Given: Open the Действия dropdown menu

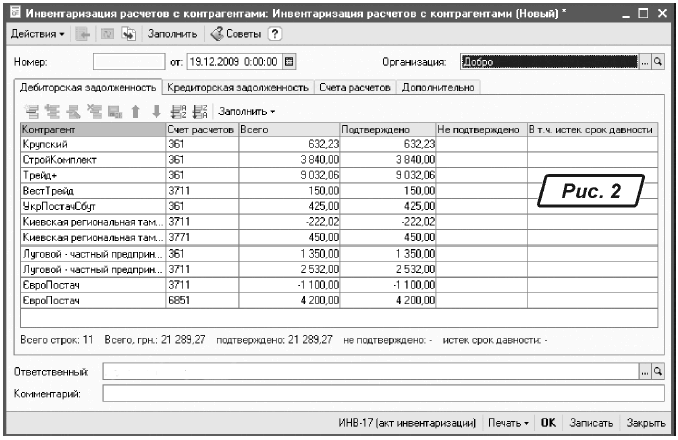Looking at the screenshot, I should [36, 34].
